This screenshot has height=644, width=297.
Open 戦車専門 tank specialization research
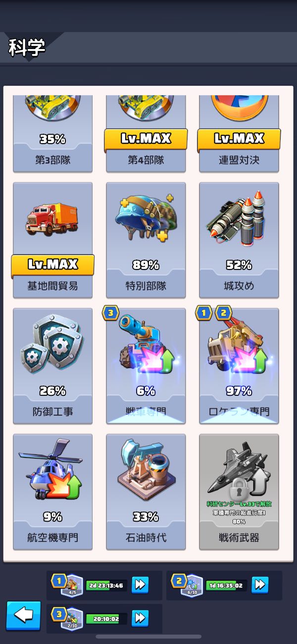point(146,366)
